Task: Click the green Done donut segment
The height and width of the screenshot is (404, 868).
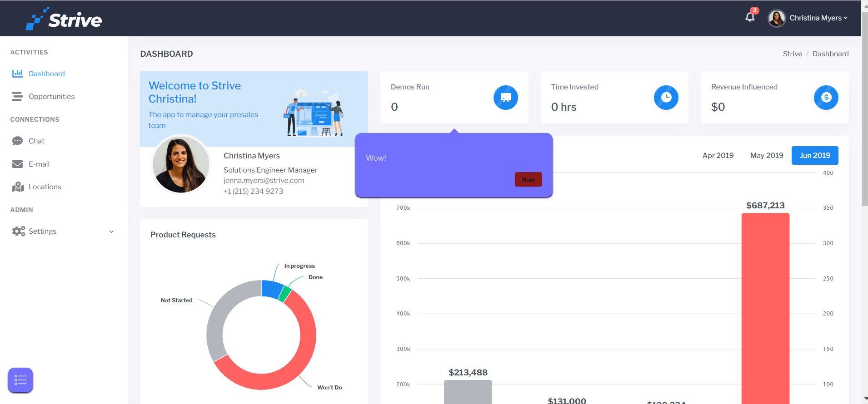Action: click(285, 294)
